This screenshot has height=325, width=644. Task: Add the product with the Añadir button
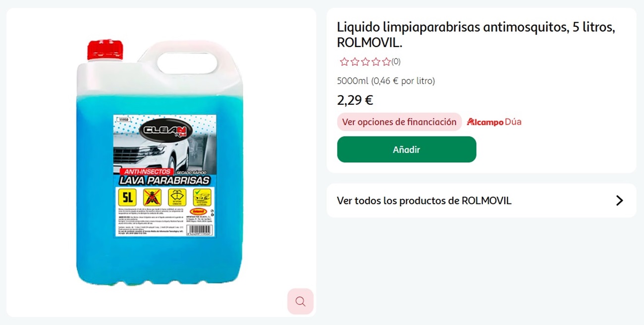tap(407, 149)
